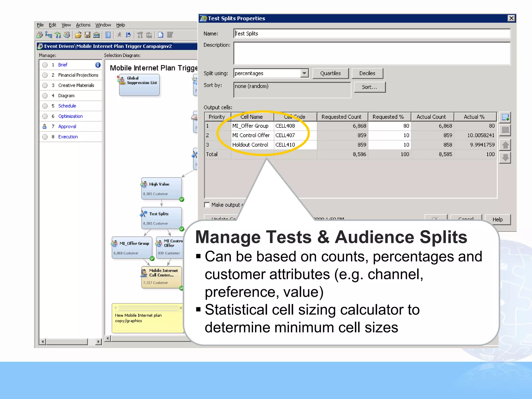Select the MI_Offer Group diagram node
The height and width of the screenshot is (399, 532).
[132, 248]
